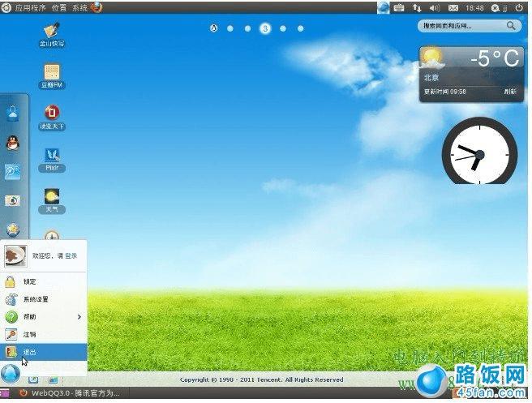Click the Firefox icon in top panel

(97, 7)
